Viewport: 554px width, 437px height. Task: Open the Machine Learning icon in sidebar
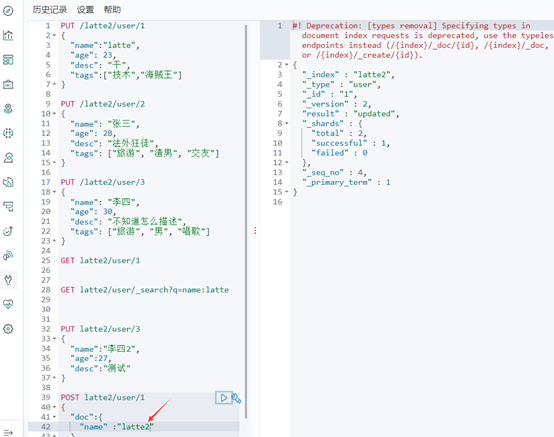8,133
